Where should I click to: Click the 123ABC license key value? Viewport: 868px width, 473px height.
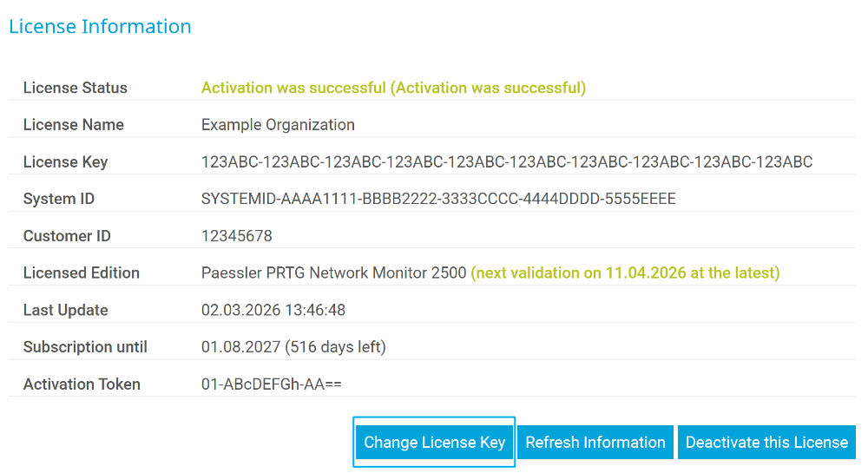pos(507,162)
